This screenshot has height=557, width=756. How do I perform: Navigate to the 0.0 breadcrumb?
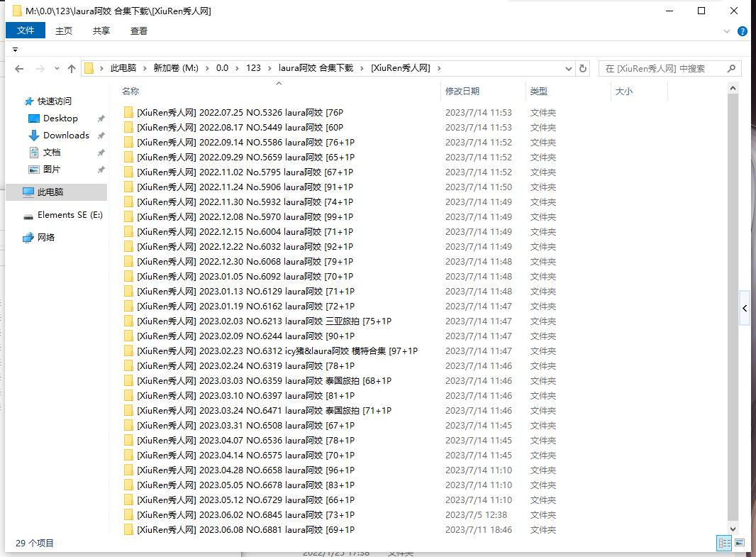click(x=222, y=69)
